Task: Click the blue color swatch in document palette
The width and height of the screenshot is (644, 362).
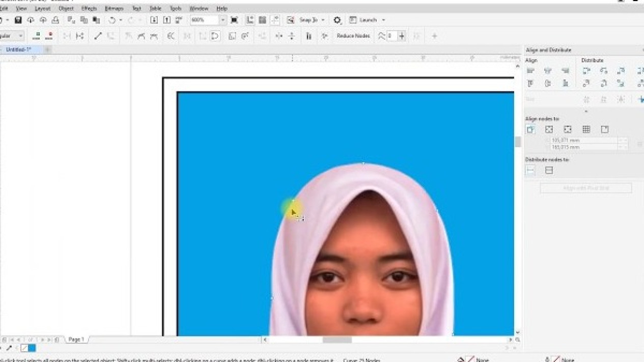Action: coord(32,348)
